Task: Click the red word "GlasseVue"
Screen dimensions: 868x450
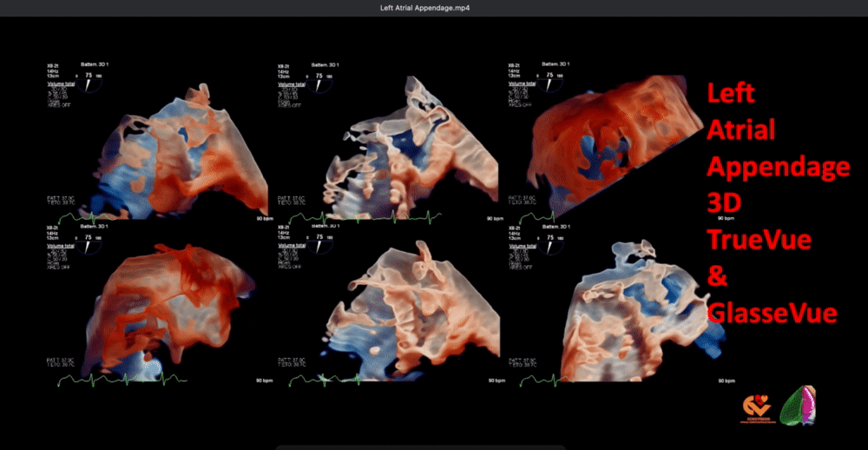Action: pos(773,314)
